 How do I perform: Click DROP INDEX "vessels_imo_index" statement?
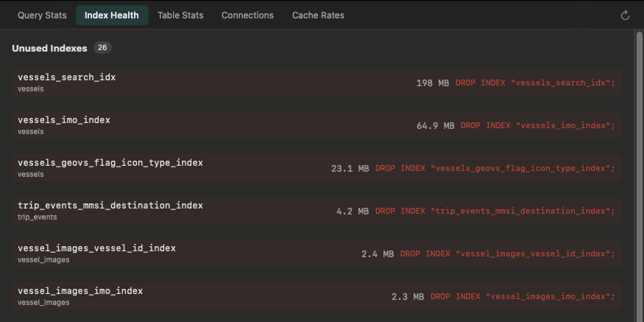(x=537, y=126)
